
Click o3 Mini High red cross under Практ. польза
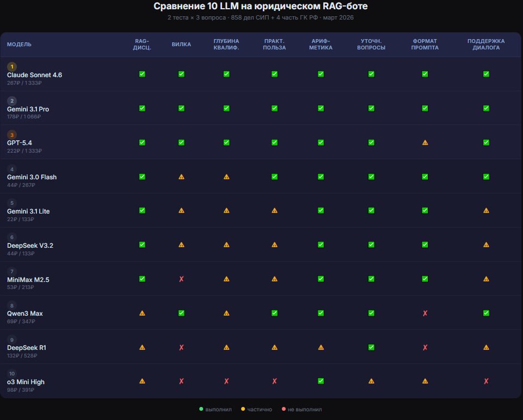tap(274, 381)
